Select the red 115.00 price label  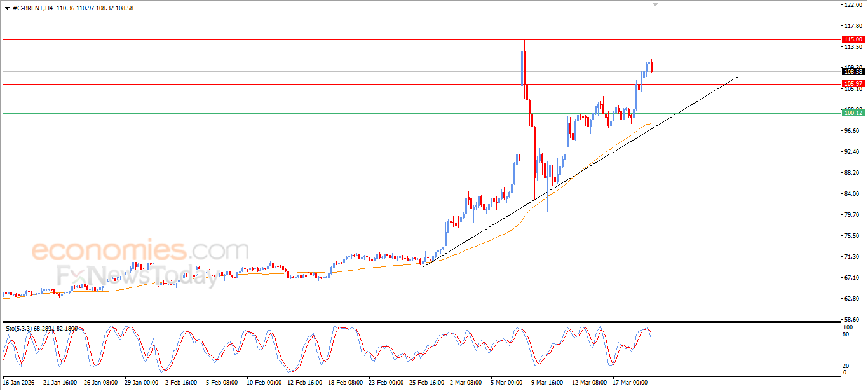(x=852, y=39)
